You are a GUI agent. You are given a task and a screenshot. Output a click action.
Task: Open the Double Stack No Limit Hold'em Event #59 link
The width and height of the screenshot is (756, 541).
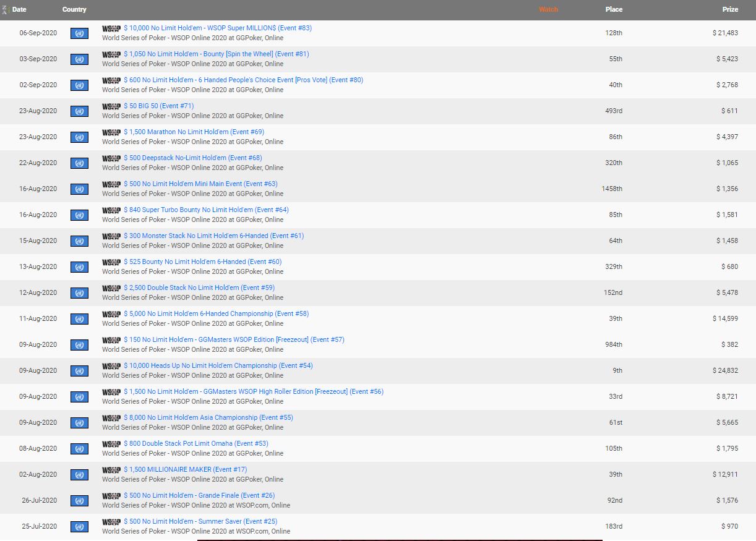pyautogui.click(x=199, y=288)
